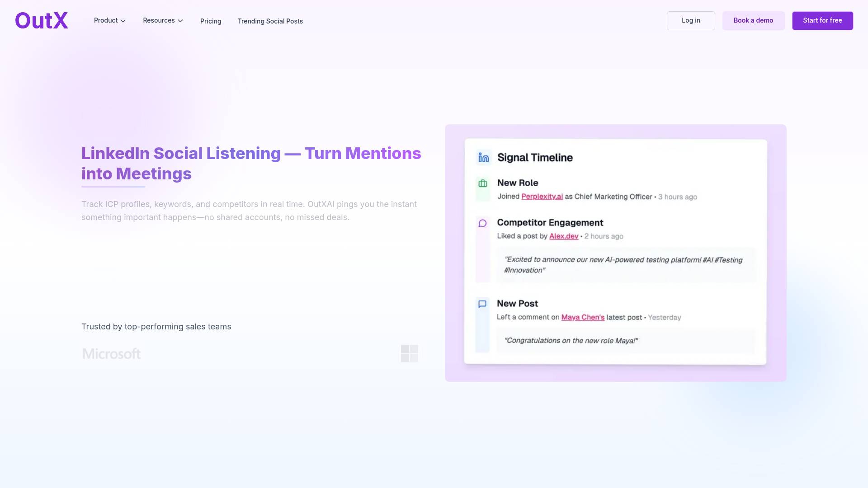Click the Book a demo button
This screenshot has height=488, width=868.
coord(753,21)
